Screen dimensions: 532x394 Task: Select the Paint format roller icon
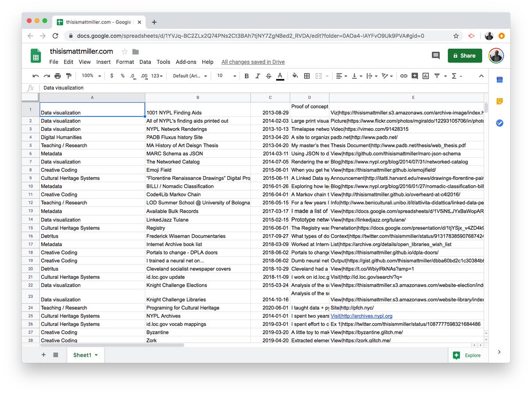click(x=69, y=76)
